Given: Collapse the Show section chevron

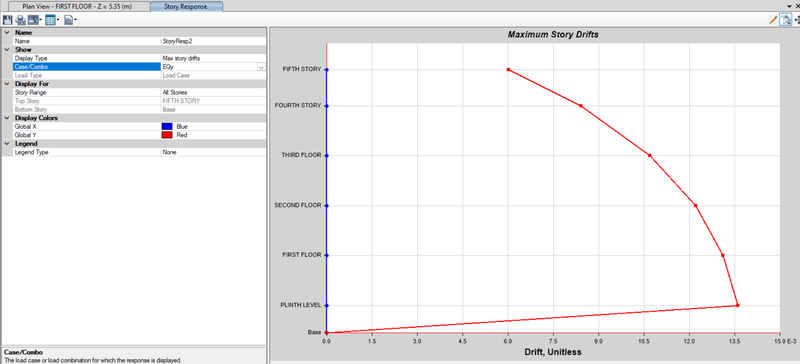Looking at the screenshot, I should click(x=7, y=50).
